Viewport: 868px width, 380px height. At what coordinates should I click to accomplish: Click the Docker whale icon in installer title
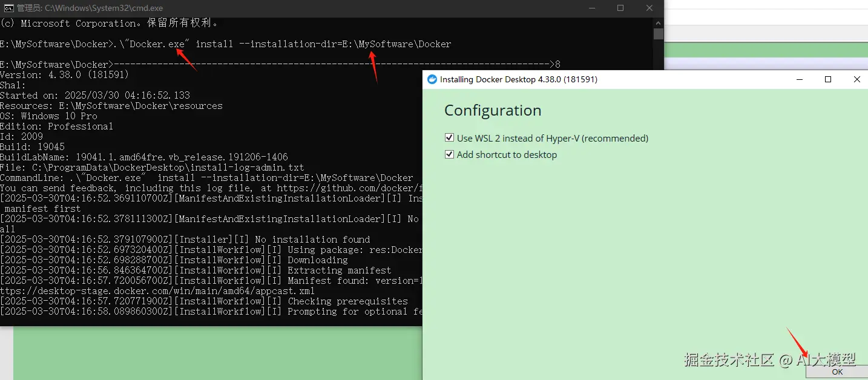(x=432, y=79)
